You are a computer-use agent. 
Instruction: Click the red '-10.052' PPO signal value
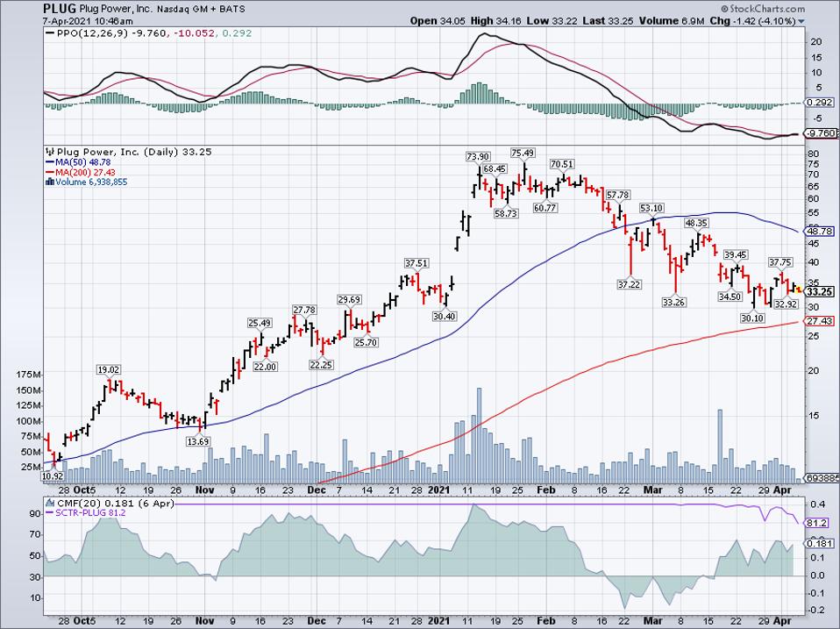coord(195,33)
